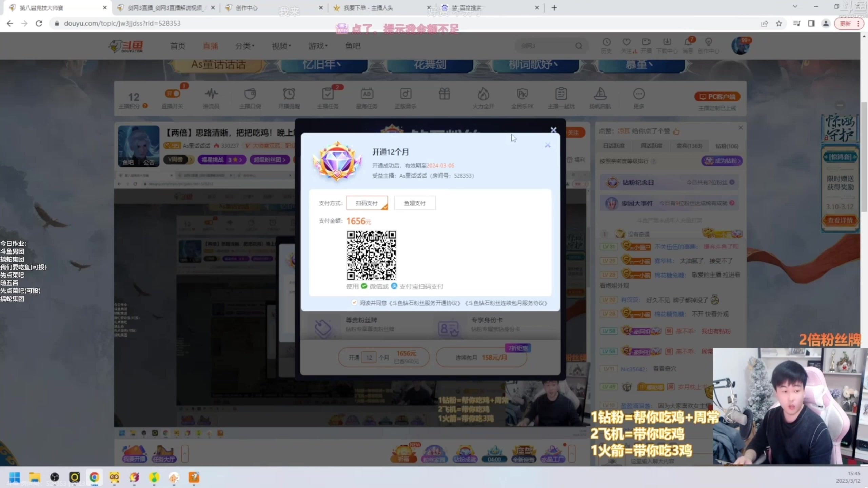Click the 我要开播 icon at bottom left
The width and height of the screenshot is (868, 488).
[x=135, y=453]
